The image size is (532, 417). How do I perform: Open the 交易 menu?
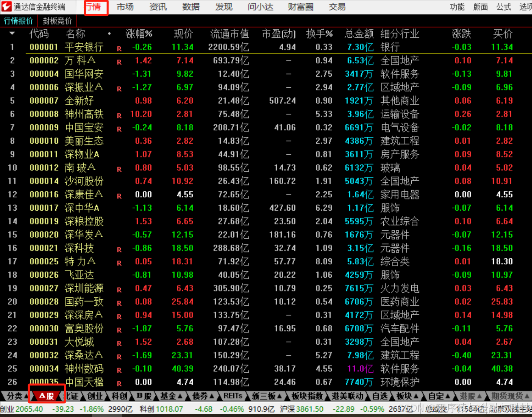tap(337, 7)
